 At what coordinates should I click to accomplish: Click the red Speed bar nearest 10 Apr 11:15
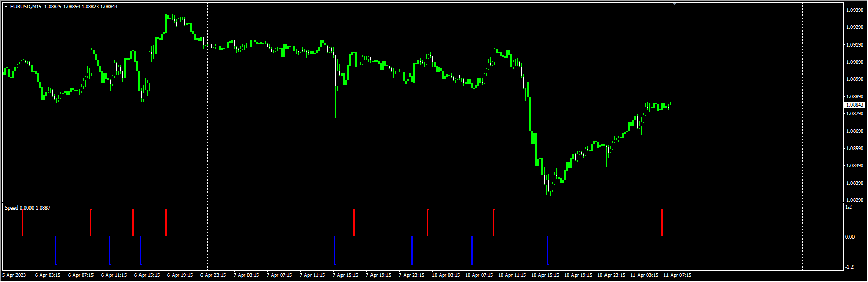(494, 222)
